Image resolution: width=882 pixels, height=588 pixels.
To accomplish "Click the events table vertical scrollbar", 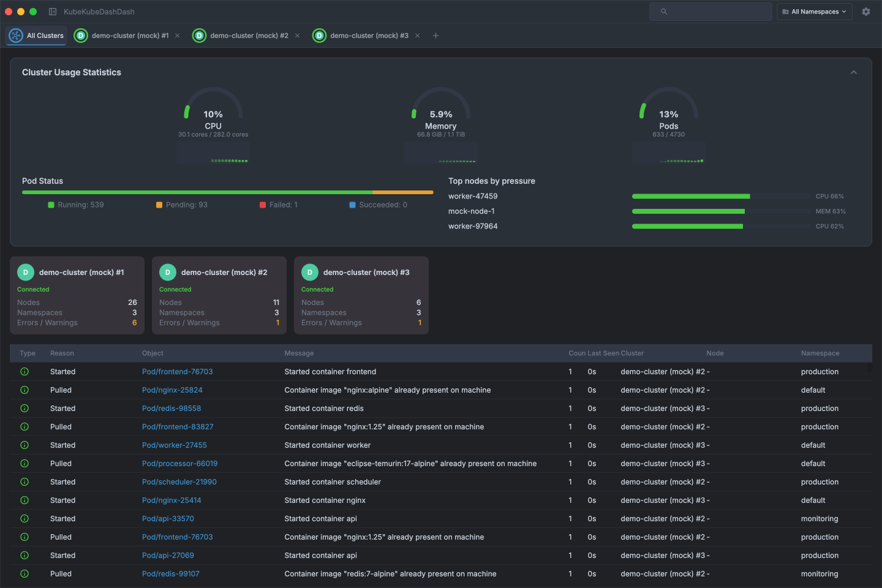I will (x=869, y=367).
